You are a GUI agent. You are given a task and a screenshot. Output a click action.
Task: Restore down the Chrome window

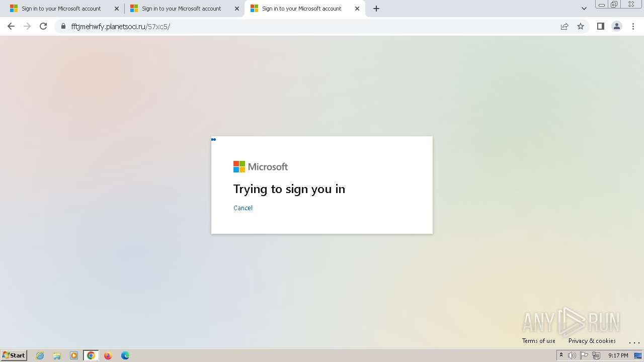pos(614,5)
